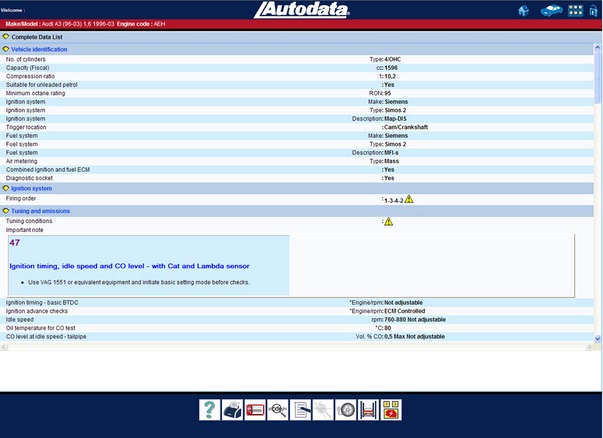Select the 'Minimum octane rating' label
This screenshot has height=438, width=603.
35,93
